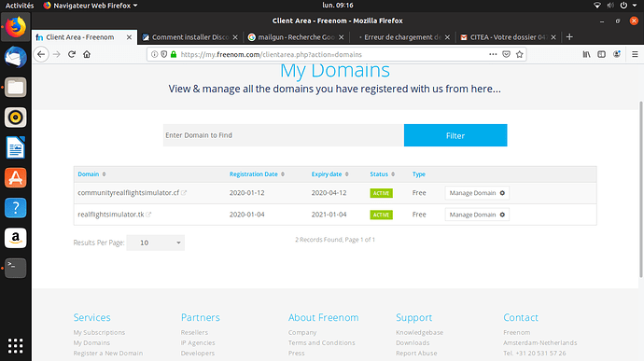Screen dimensions: 644x361
Task: Click the page vertical scrollbar
Action: [x=640, y=189]
